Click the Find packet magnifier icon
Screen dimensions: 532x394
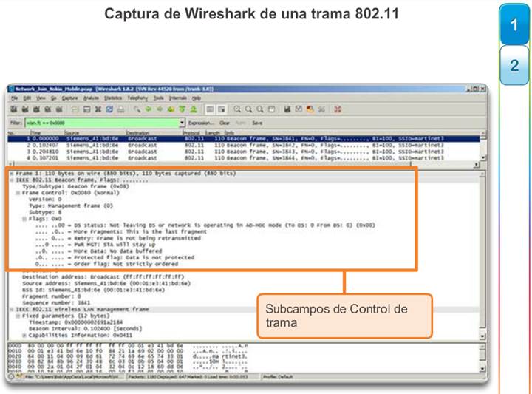click(137, 109)
